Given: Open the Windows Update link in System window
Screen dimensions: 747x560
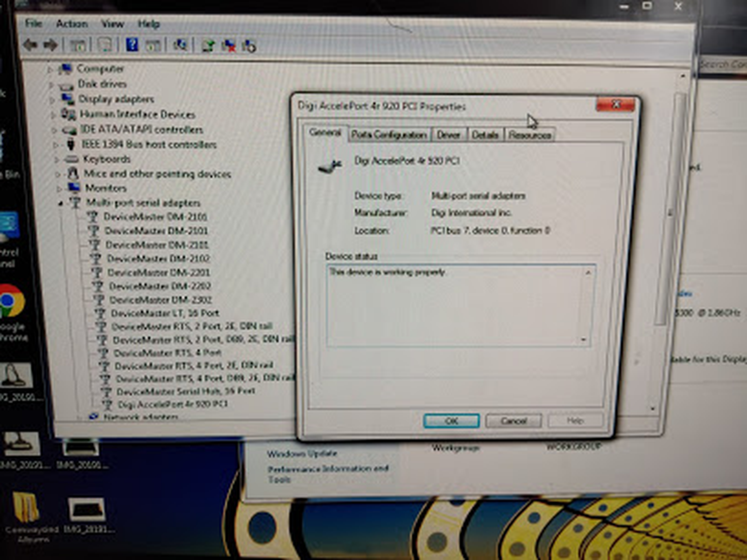Looking at the screenshot, I should click(x=302, y=453).
